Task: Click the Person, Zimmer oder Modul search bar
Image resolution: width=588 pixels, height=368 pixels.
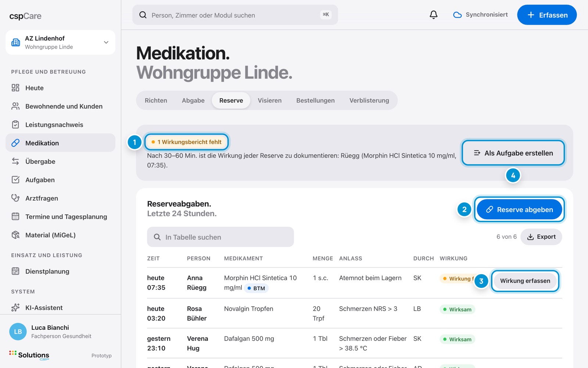Action: (235, 15)
